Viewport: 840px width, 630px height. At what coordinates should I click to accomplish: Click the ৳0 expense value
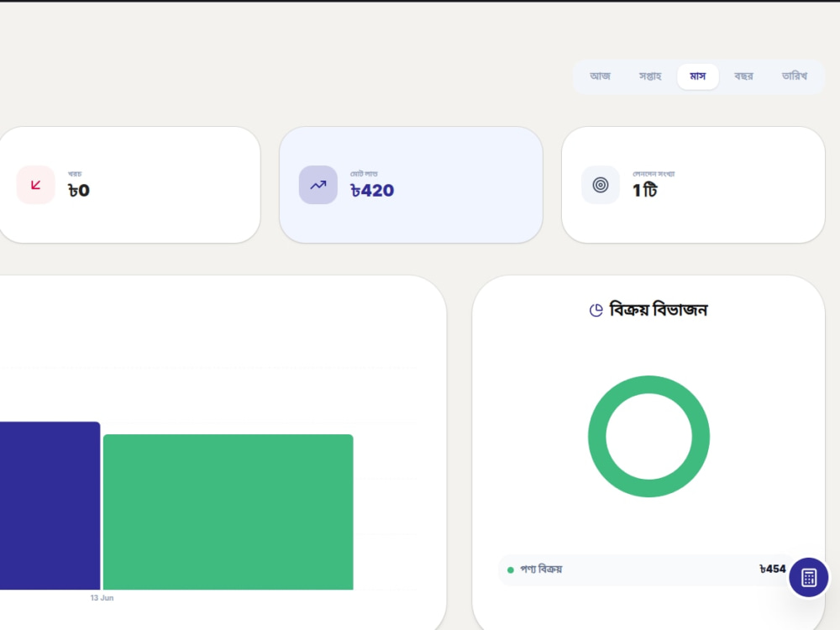(x=79, y=190)
